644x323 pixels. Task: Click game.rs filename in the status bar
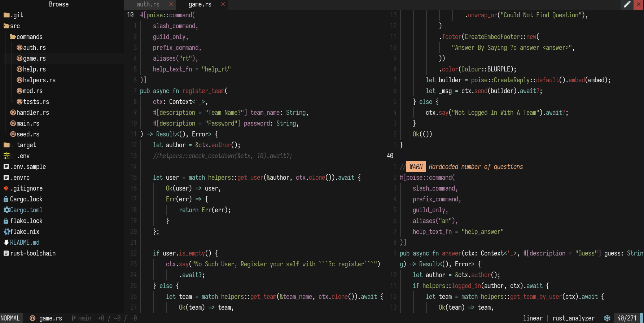pos(51,318)
